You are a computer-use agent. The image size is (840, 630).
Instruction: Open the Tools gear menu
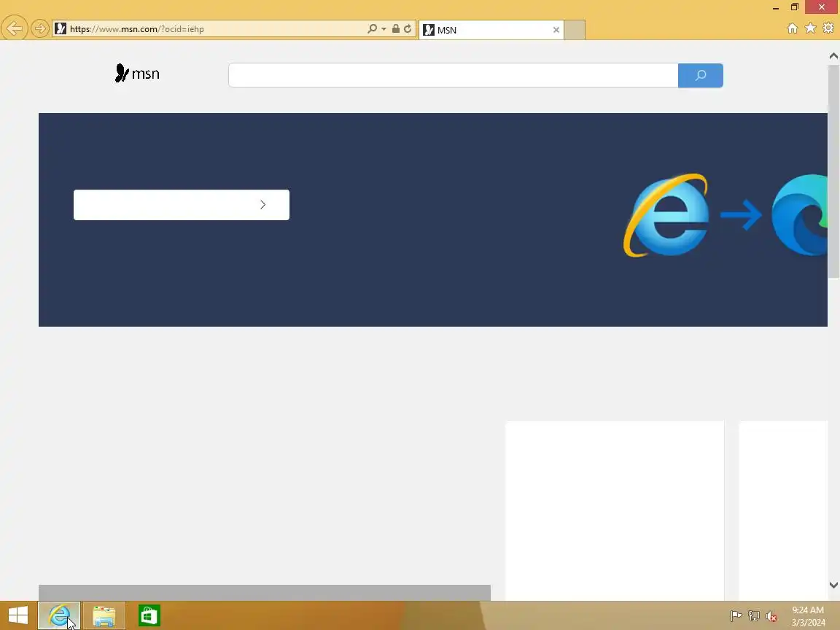pos(829,28)
